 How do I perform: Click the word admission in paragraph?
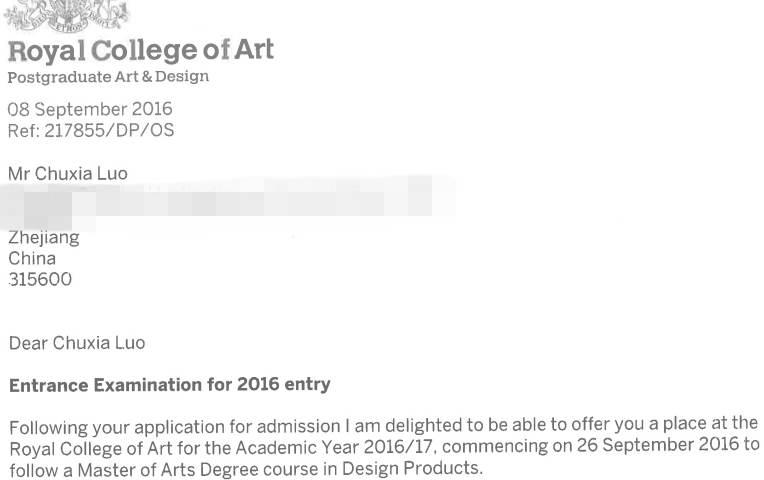[298, 426]
